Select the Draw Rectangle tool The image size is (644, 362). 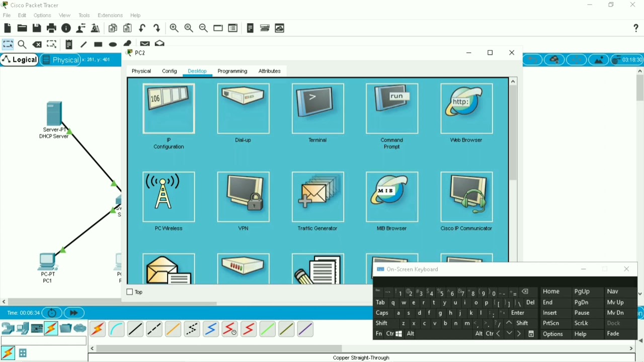[99, 44]
